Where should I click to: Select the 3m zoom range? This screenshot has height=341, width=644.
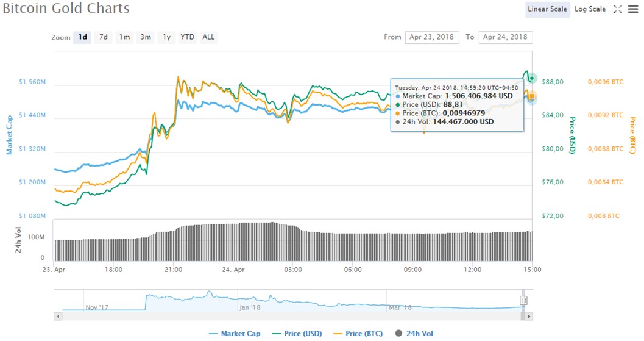point(146,37)
